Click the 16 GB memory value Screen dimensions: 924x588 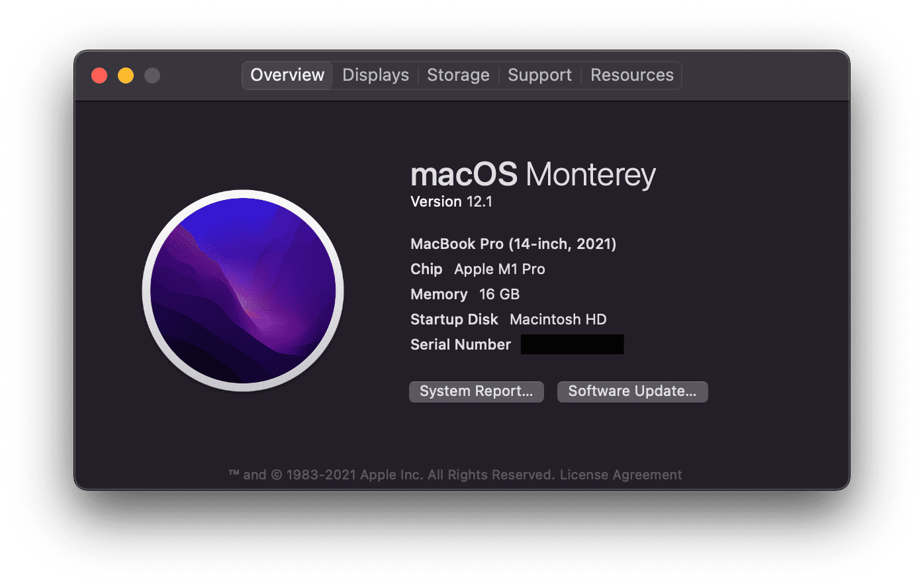pos(499,294)
